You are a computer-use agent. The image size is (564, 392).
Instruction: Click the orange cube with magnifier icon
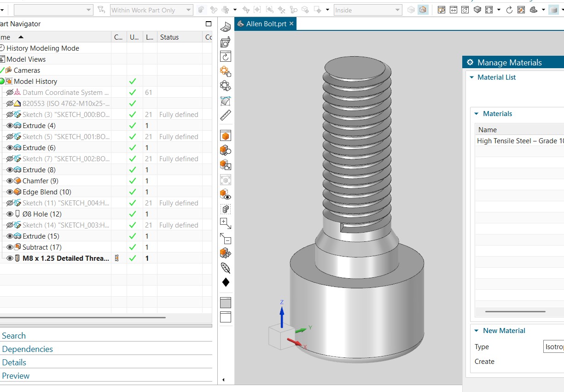(226, 150)
